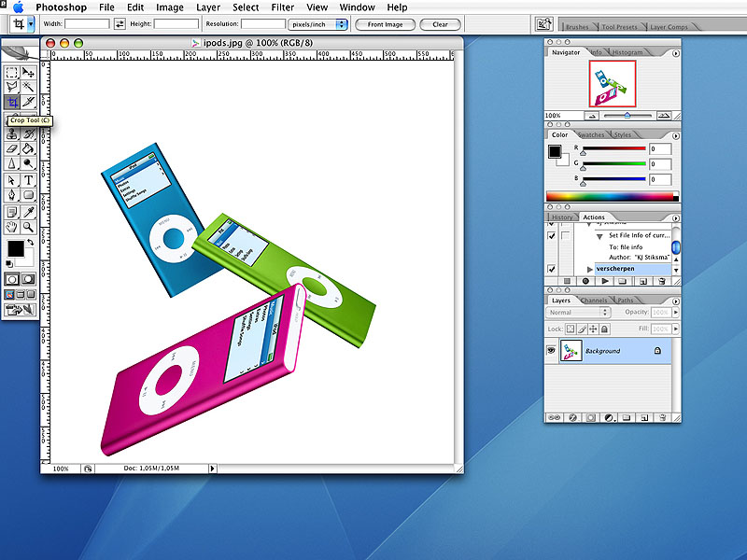This screenshot has height=560, width=747.
Task: Click the Front Image button
Action: (x=385, y=24)
